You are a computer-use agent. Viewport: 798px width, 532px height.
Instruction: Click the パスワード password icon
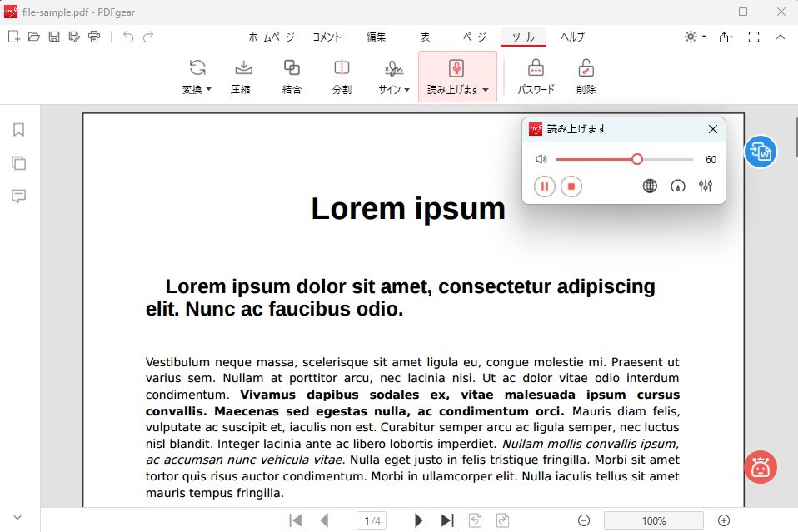pos(536,76)
